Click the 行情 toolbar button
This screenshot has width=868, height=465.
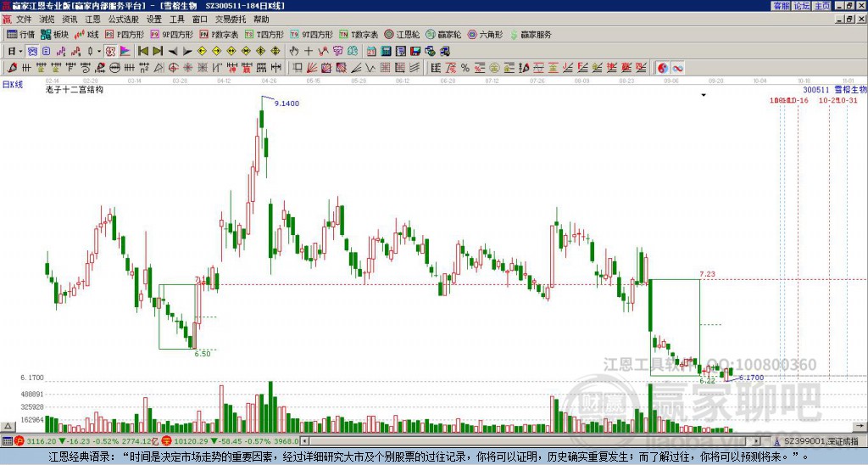[20, 35]
